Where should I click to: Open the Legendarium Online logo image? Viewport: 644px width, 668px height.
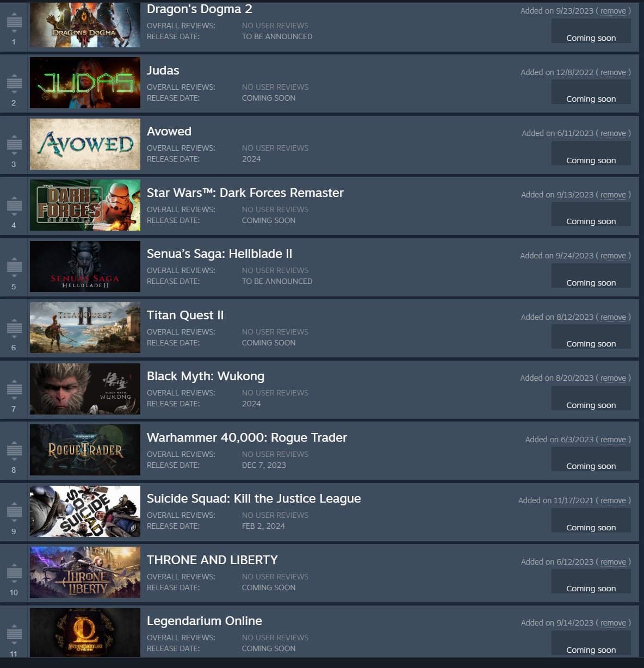[85, 633]
